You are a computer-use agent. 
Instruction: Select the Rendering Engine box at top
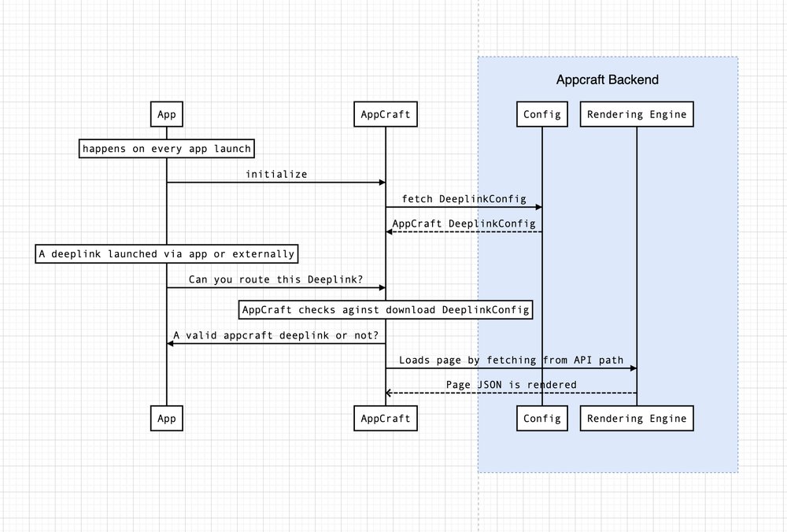pyautogui.click(x=636, y=113)
